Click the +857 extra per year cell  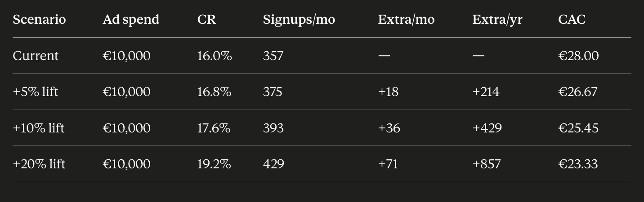(x=486, y=164)
